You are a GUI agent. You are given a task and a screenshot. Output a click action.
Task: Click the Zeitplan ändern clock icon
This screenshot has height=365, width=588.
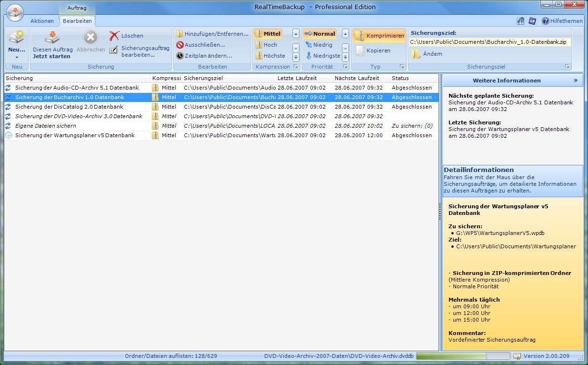pyautogui.click(x=180, y=56)
